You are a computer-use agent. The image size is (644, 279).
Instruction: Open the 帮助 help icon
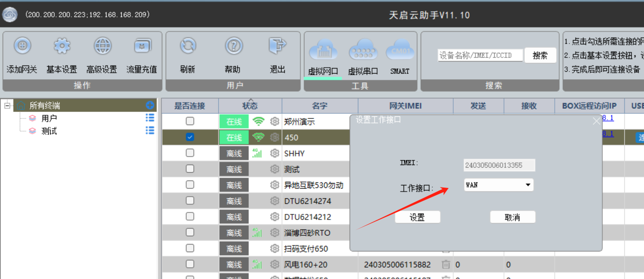tap(233, 46)
